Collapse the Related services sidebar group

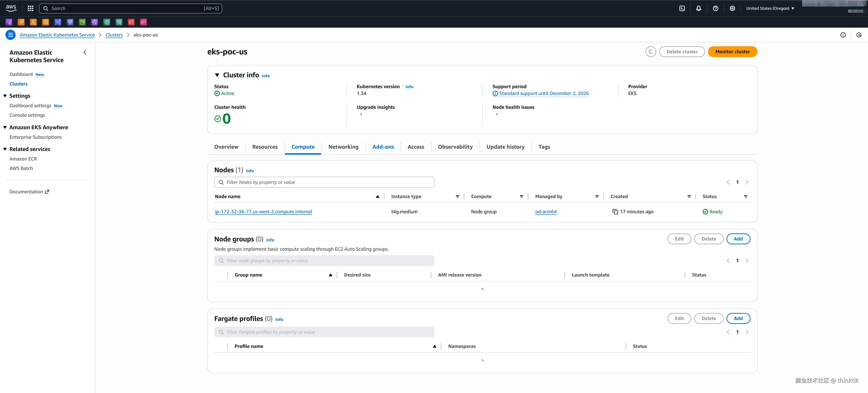point(5,149)
